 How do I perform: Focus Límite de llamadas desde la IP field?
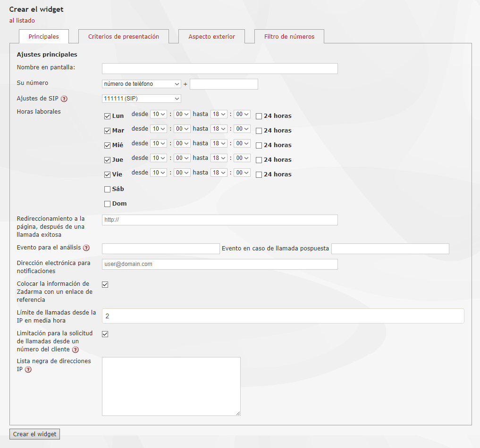point(283,316)
